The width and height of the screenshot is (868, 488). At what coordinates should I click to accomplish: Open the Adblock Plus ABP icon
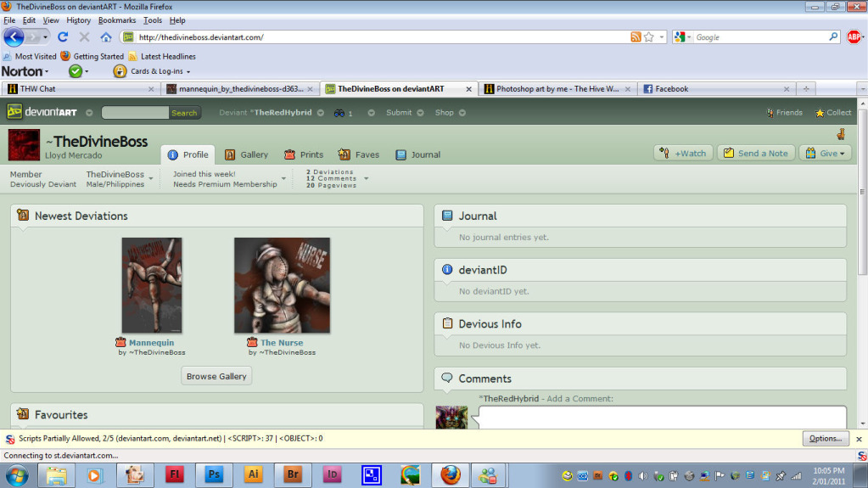click(x=854, y=37)
